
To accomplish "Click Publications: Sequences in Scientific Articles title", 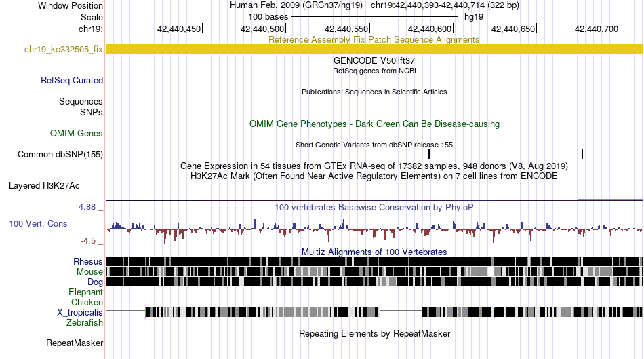I will tap(374, 92).
